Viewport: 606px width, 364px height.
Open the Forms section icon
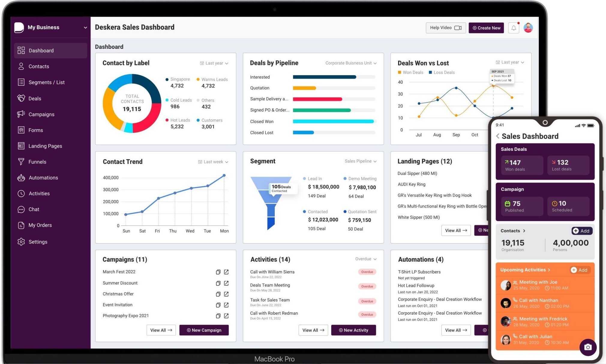tap(20, 130)
